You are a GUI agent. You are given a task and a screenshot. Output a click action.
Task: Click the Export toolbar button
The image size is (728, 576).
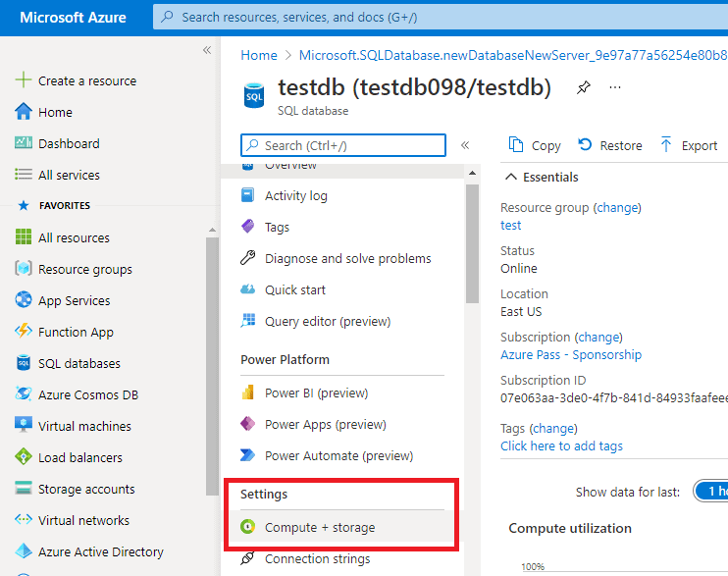click(x=689, y=145)
